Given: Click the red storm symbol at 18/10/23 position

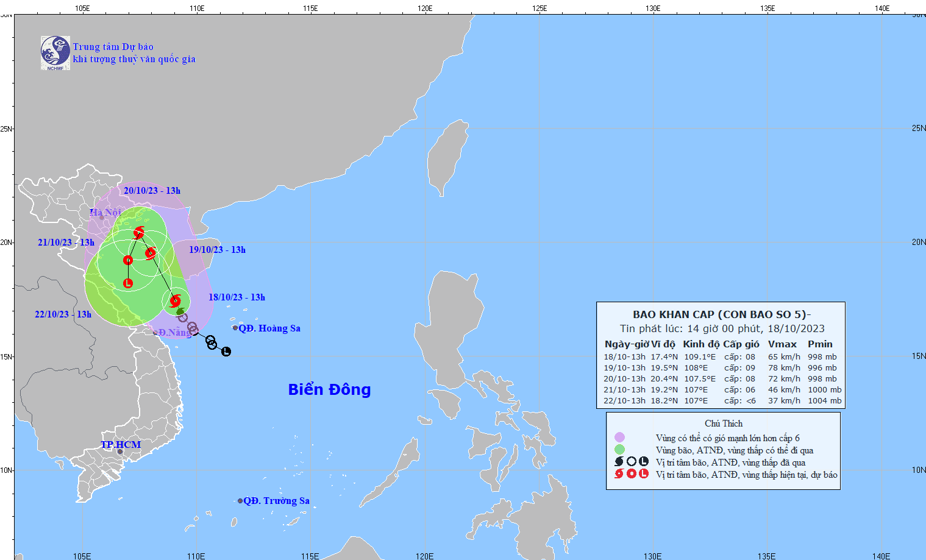Looking at the screenshot, I should tap(176, 300).
